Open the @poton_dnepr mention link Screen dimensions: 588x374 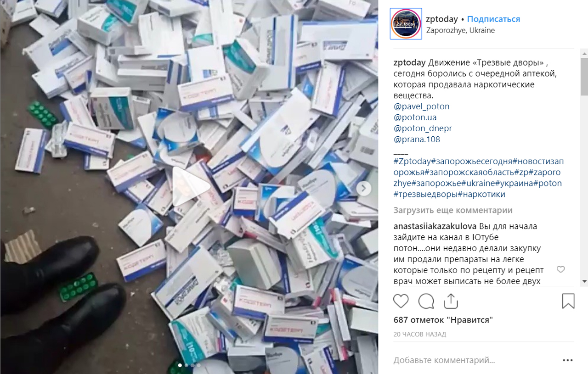click(x=423, y=128)
